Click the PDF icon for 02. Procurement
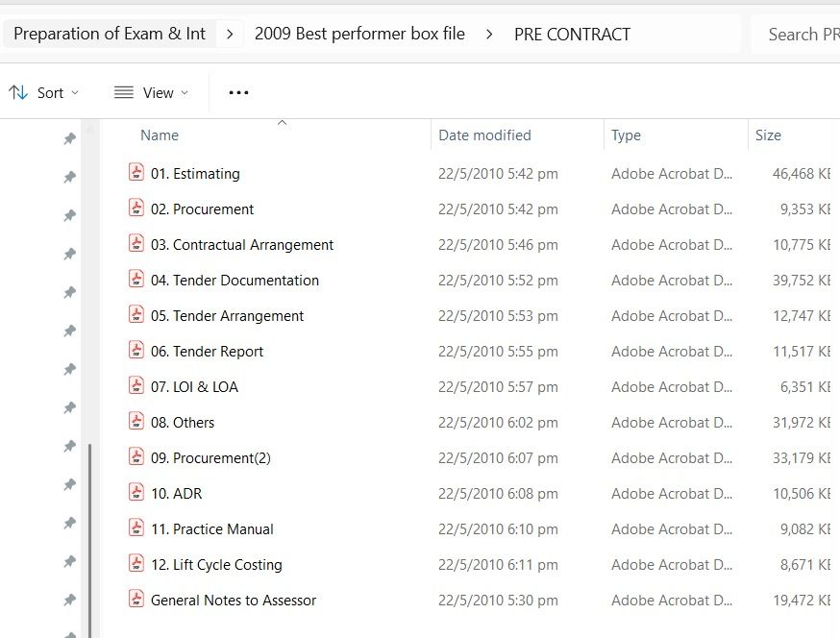The height and width of the screenshot is (638, 840). (x=136, y=208)
